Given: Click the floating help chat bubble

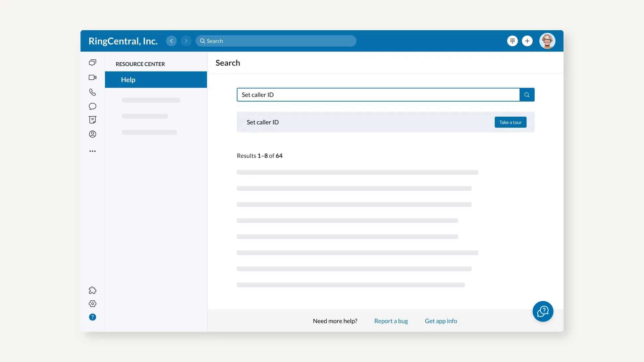Looking at the screenshot, I should tap(543, 311).
